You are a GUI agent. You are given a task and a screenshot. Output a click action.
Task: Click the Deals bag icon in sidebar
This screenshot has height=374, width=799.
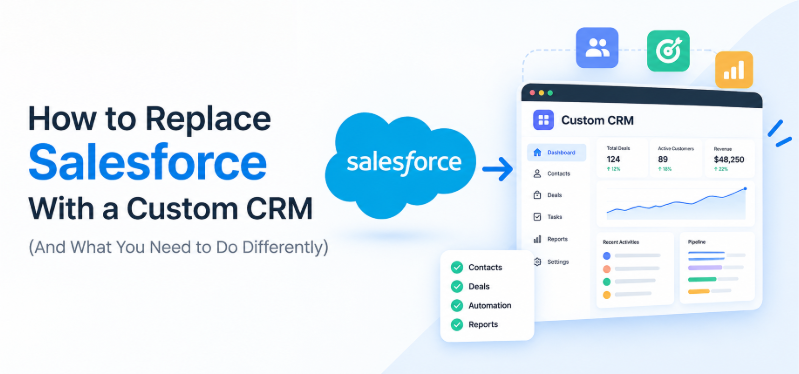(x=537, y=195)
